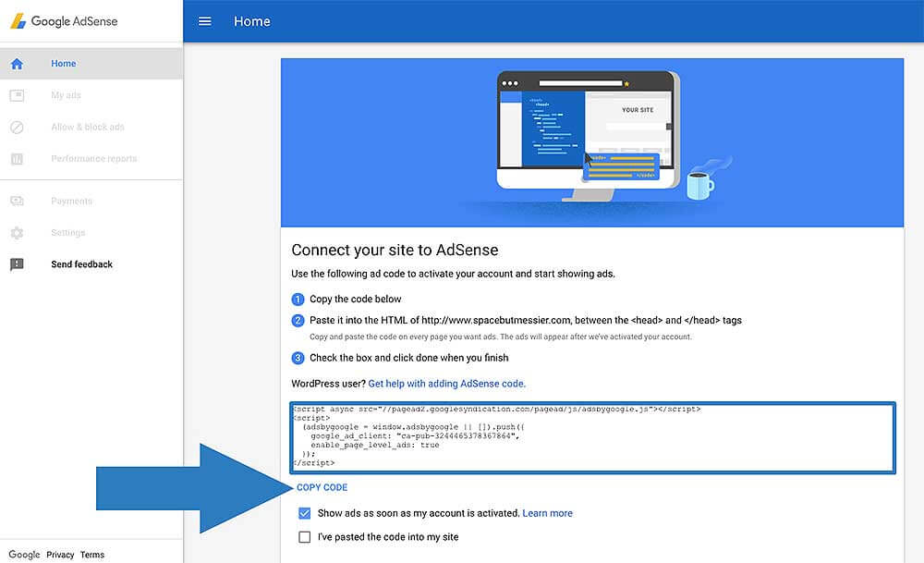Click the Connect your site to AdSense heading
This screenshot has width=924, height=563.
(x=395, y=250)
